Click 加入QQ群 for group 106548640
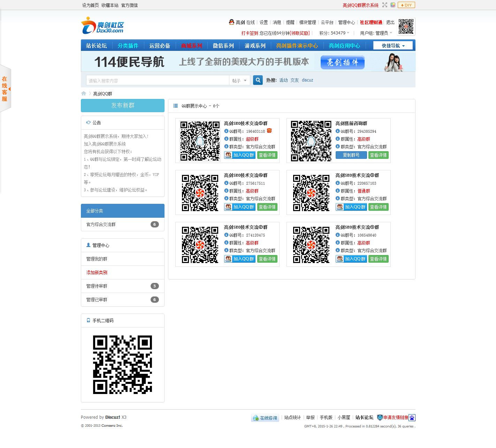The image size is (496, 448). click(351, 259)
